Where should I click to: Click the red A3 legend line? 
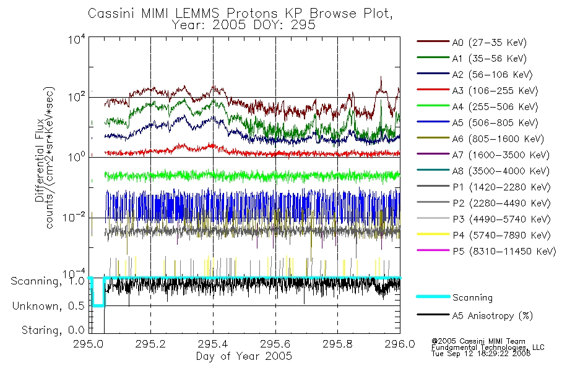(433, 90)
